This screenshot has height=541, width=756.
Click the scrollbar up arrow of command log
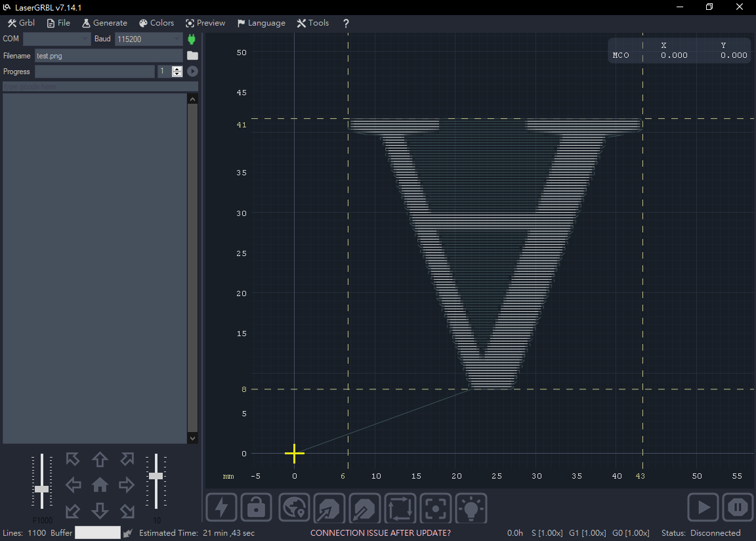[x=192, y=99]
